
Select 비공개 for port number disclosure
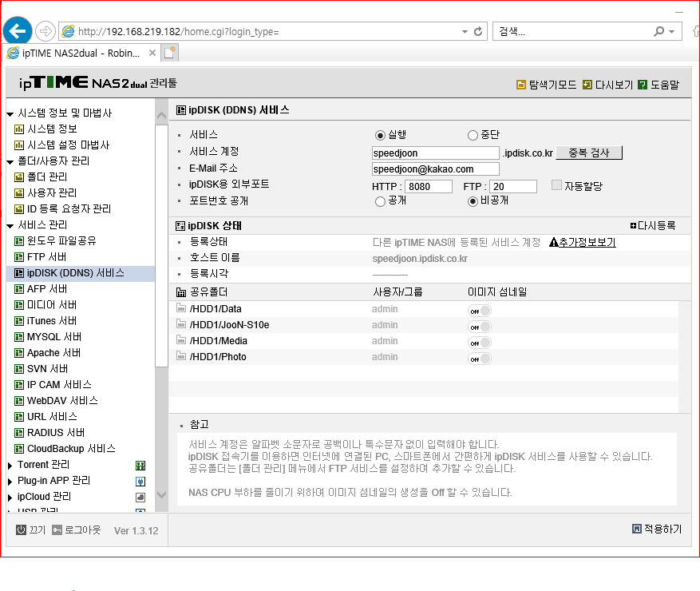click(473, 202)
